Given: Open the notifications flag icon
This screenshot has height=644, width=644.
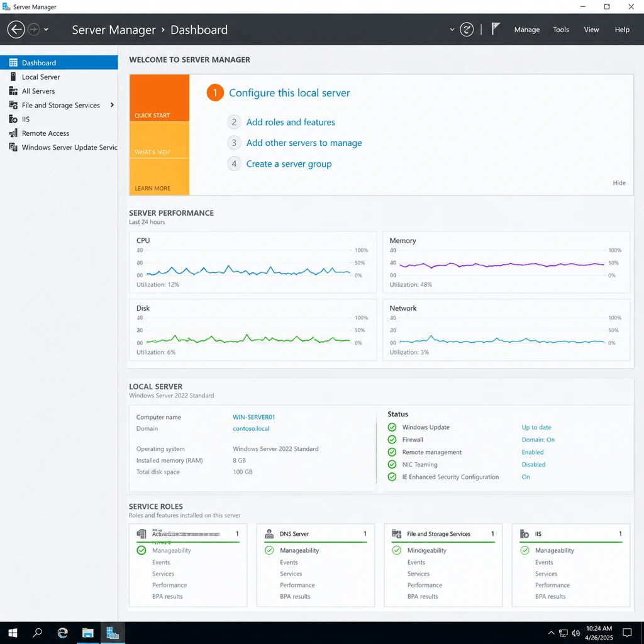Looking at the screenshot, I should [x=496, y=29].
